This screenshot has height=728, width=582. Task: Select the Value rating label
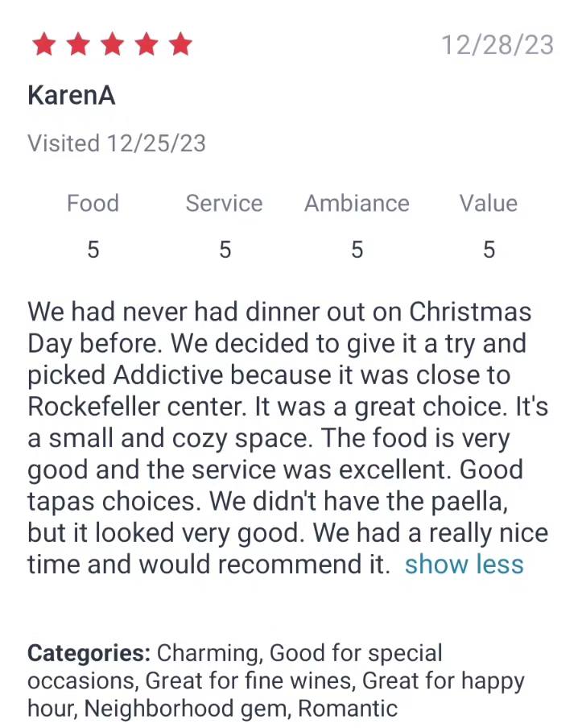point(488,203)
